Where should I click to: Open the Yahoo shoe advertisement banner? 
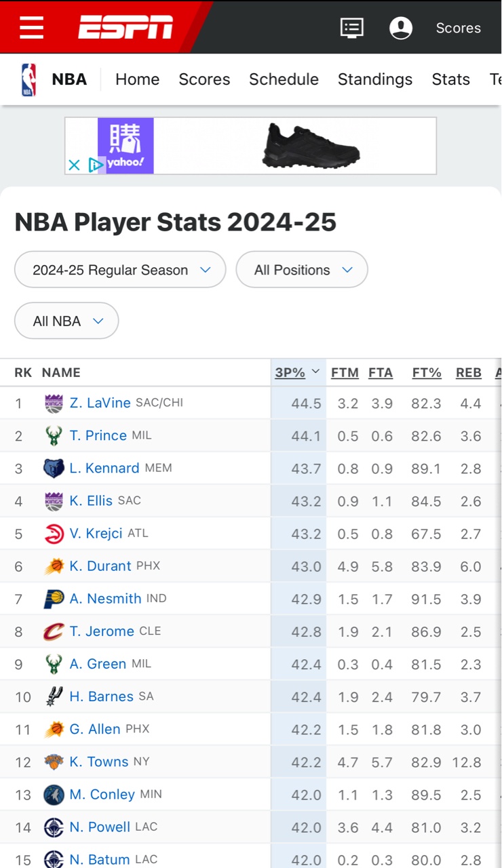tap(250, 146)
